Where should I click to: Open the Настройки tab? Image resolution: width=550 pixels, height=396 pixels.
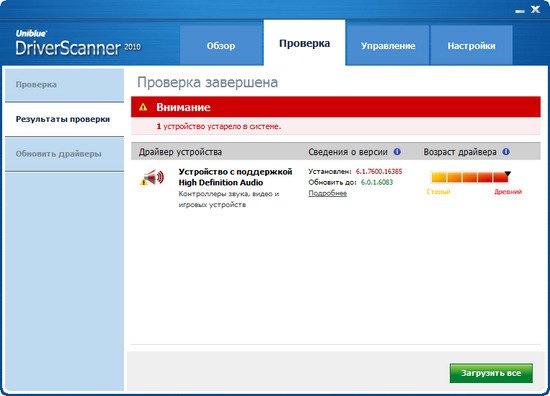click(471, 45)
